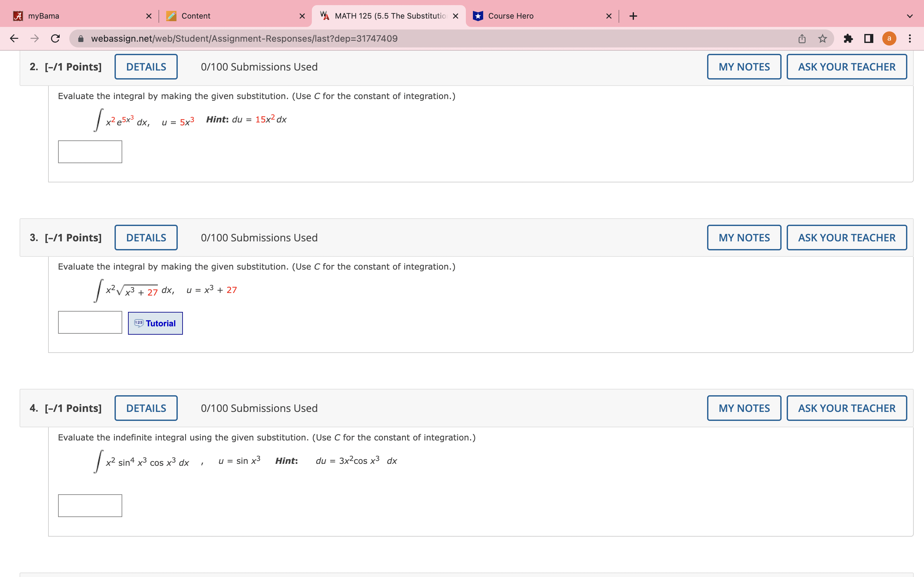The width and height of the screenshot is (924, 577).
Task: Click the share page icon
Action: (802, 38)
